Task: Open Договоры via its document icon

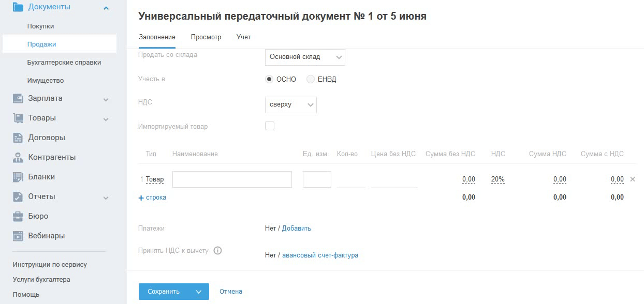Action: click(18, 138)
